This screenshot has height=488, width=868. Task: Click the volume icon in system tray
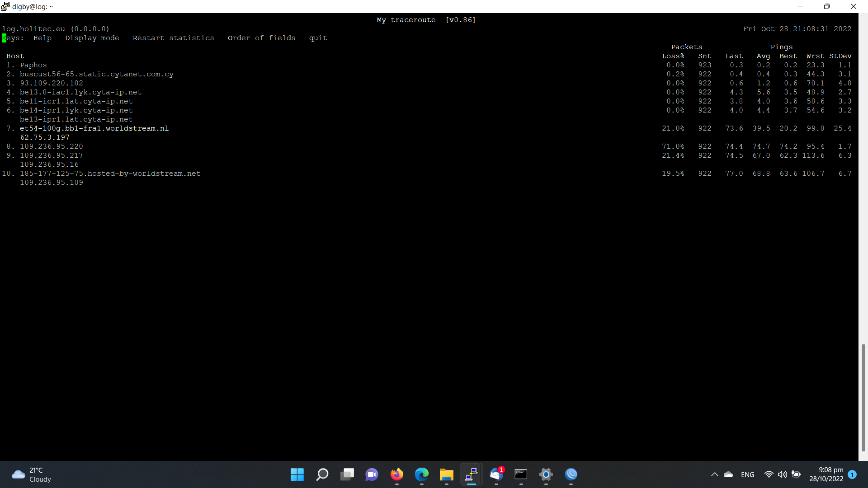[782, 474]
